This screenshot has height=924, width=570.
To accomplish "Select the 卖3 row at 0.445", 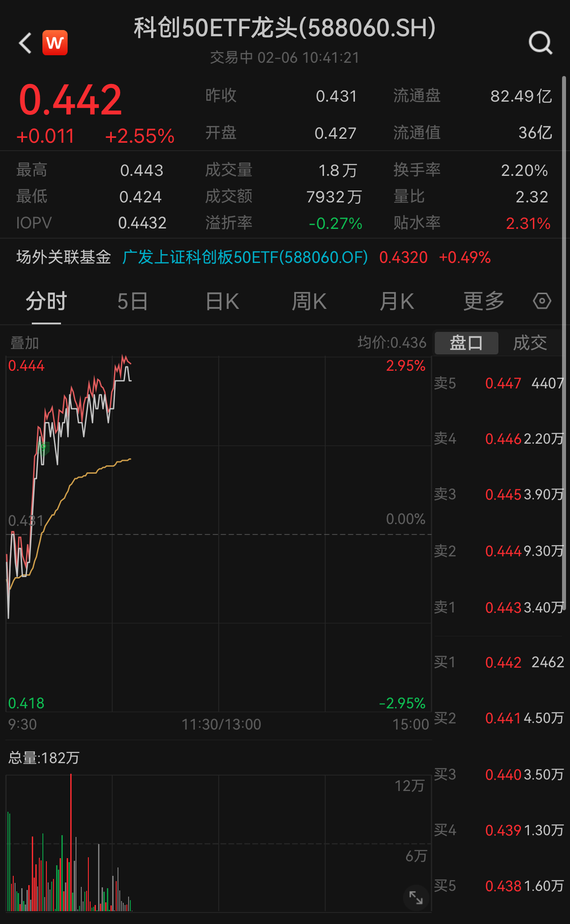I will click(x=499, y=494).
